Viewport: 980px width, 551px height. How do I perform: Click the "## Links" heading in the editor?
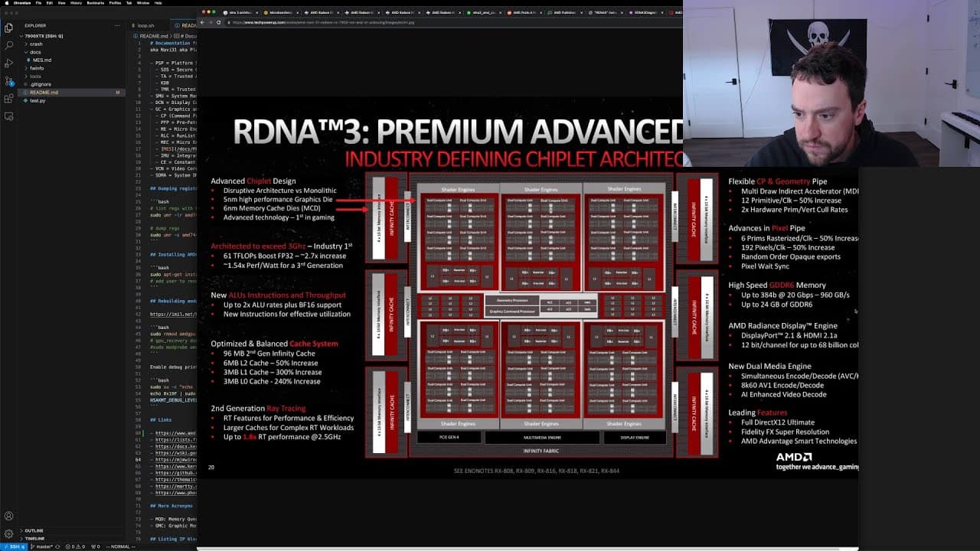coord(160,420)
